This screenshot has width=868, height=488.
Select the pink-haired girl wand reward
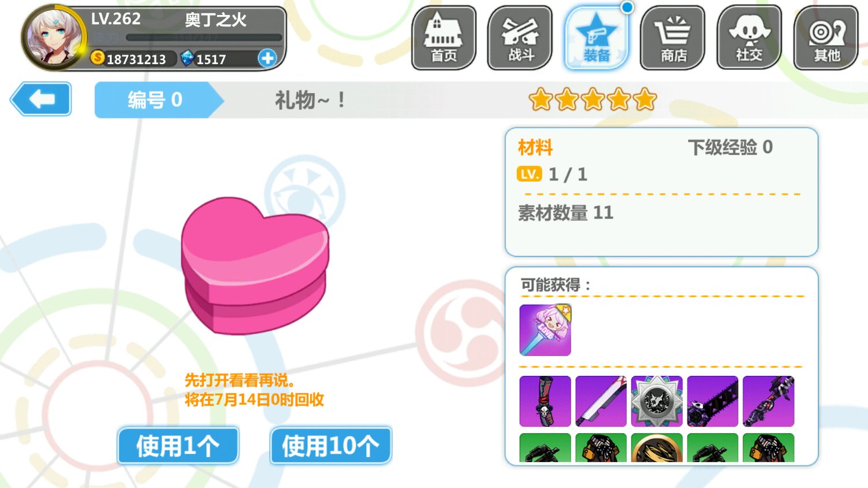[545, 330]
